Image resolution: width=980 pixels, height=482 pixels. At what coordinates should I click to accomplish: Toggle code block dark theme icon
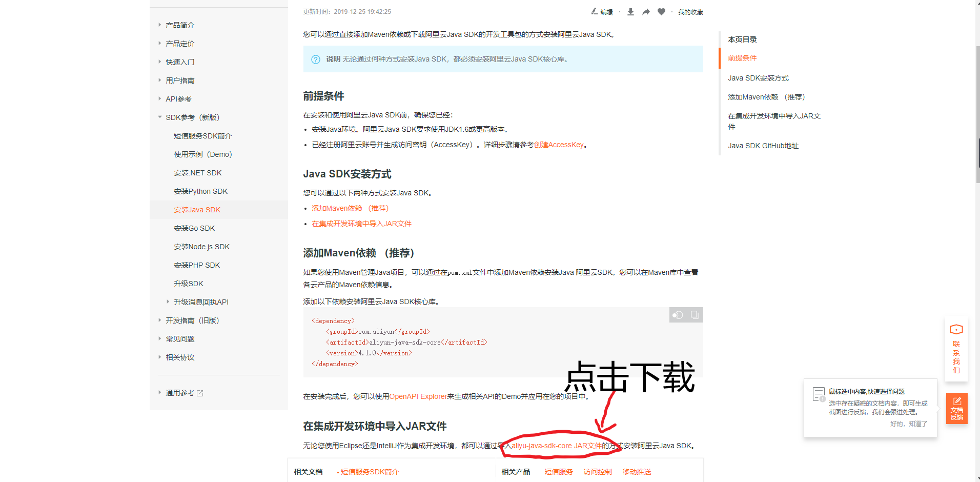[x=678, y=315]
